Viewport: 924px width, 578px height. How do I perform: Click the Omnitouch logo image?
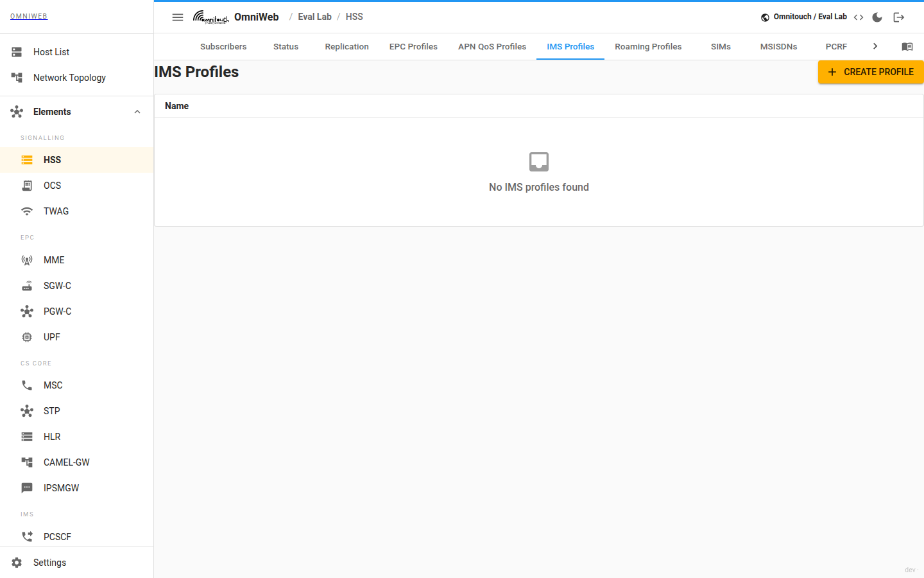click(x=211, y=17)
